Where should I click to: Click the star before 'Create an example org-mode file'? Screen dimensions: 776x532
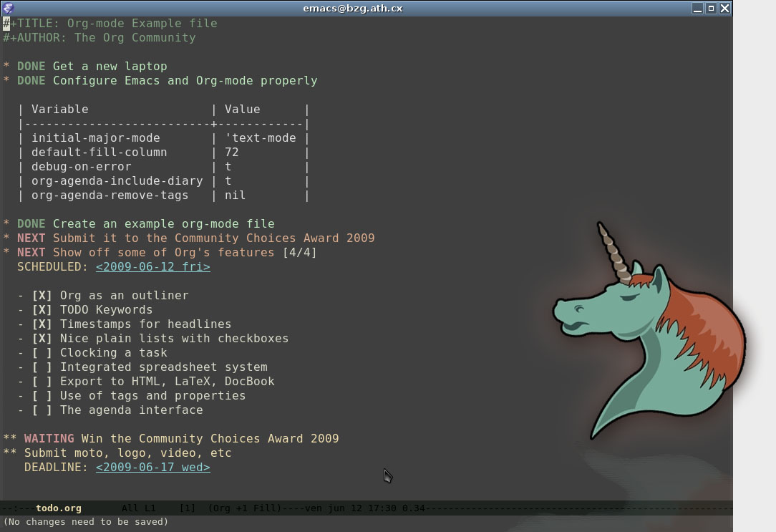click(x=6, y=223)
